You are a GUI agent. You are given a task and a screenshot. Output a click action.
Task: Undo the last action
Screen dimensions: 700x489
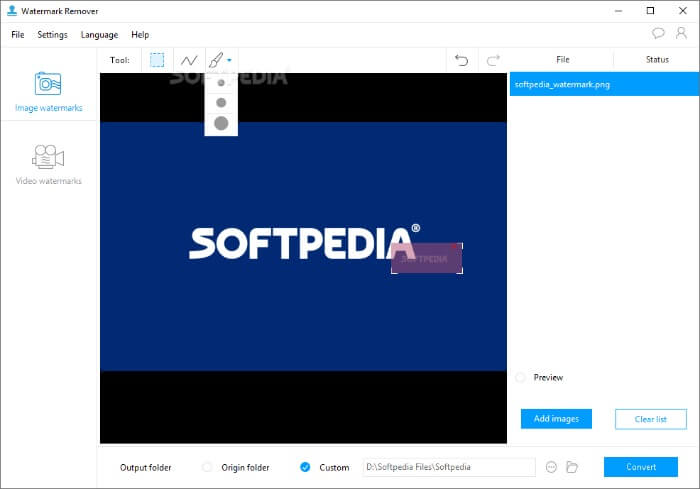[x=462, y=60]
